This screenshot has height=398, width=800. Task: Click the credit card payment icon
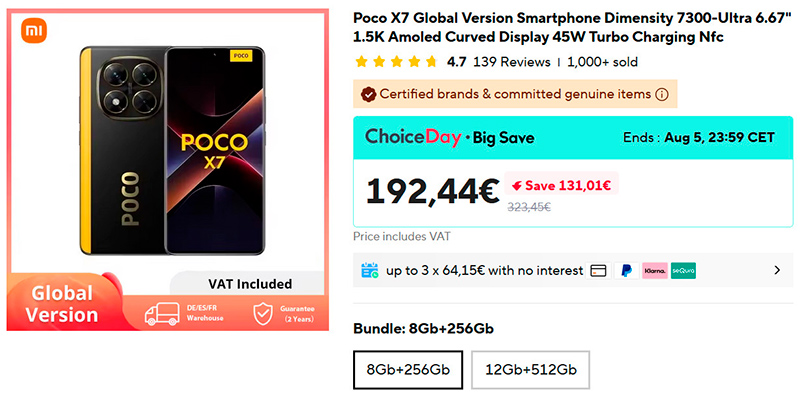click(598, 270)
